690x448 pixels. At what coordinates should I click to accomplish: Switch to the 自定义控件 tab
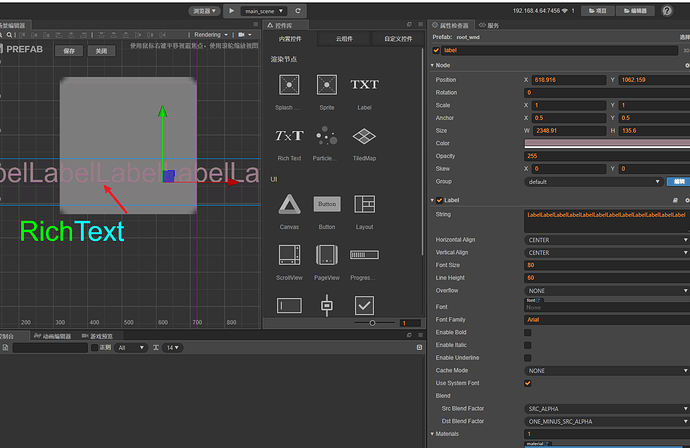click(x=397, y=39)
